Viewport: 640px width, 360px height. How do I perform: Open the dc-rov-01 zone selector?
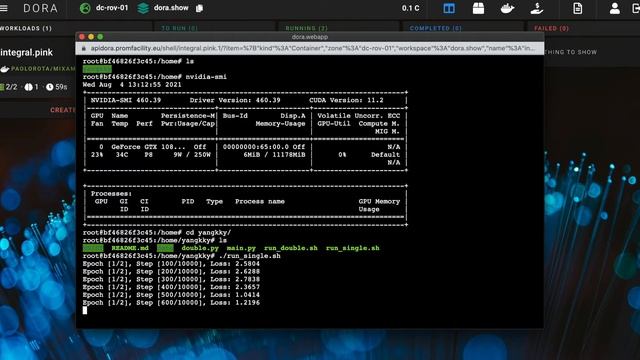(112, 8)
